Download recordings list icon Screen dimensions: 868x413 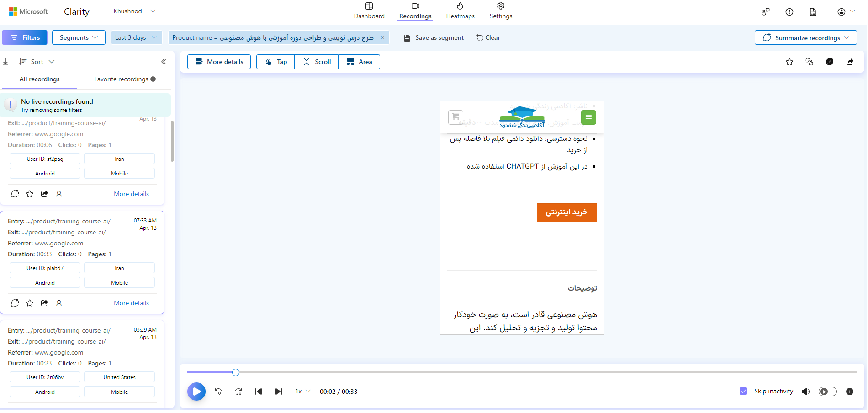tap(5, 62)
